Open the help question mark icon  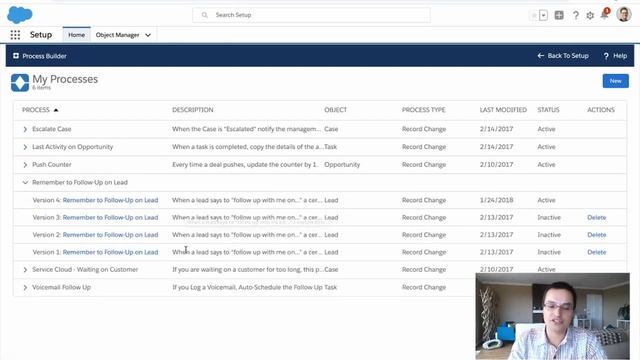coord(576,16)
